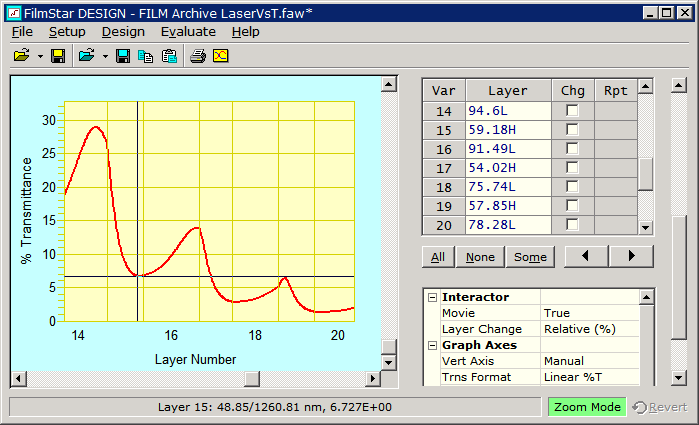699x425 pixels.
Task: Toggle Chg checkbox for layer 17
Action: pos(572,167)
